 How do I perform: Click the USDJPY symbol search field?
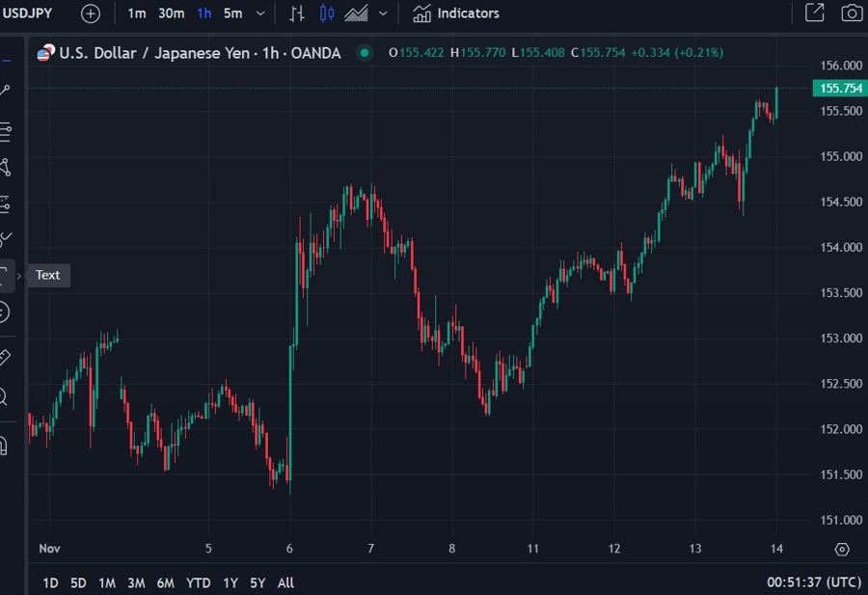[27, 14]
